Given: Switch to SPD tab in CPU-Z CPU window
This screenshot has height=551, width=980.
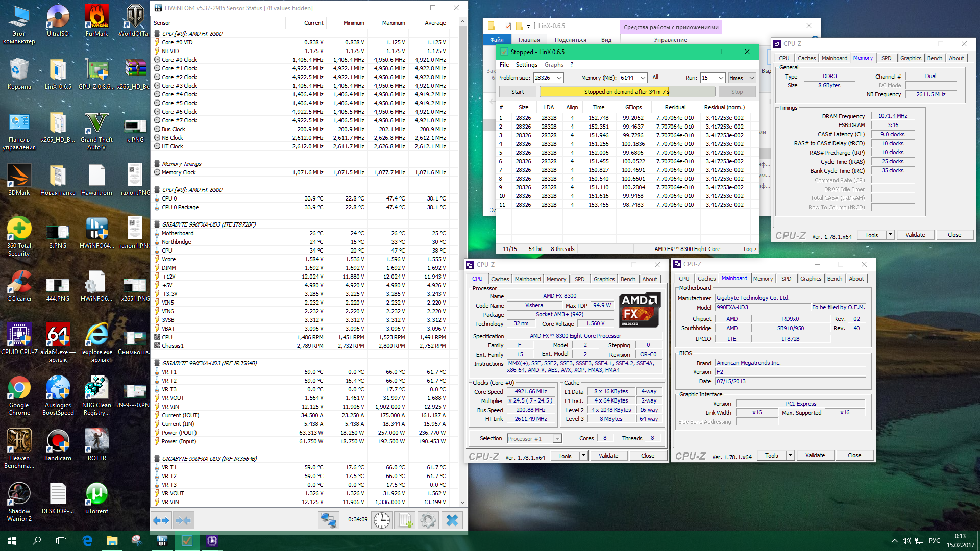Looking at the screenshot, I should click(579, 279).
